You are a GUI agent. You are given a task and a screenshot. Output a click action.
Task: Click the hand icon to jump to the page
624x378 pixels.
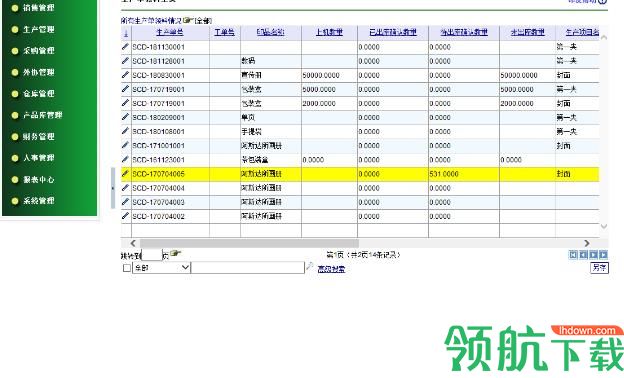point(176,253)
